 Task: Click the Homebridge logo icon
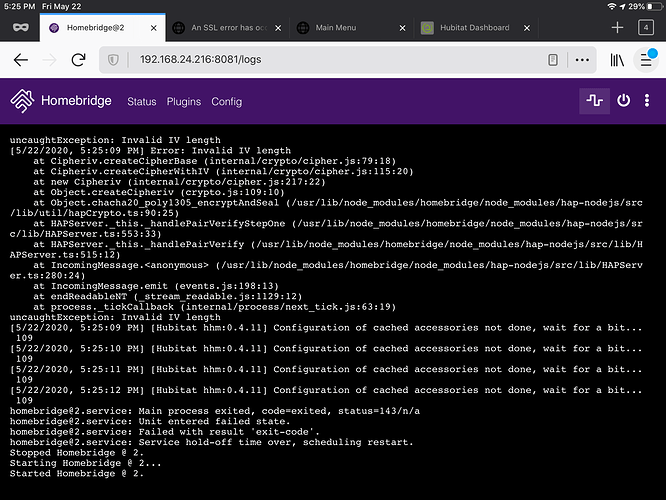point(22,101)
